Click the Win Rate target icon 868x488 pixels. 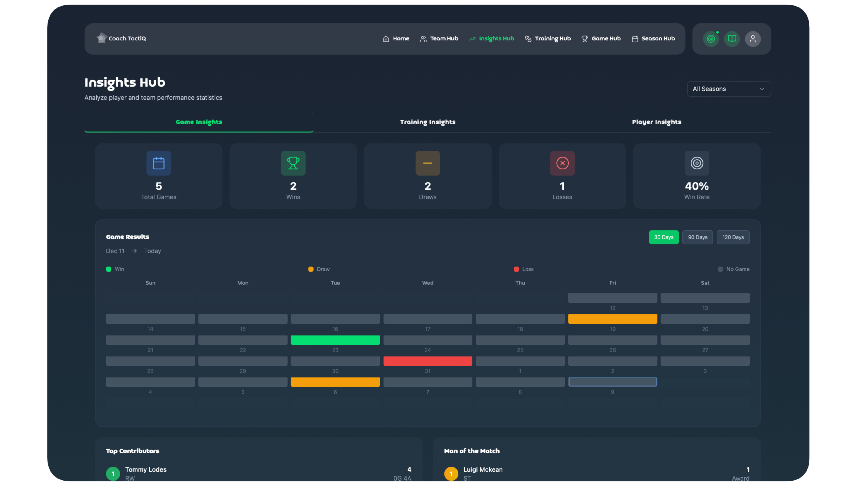696,163
